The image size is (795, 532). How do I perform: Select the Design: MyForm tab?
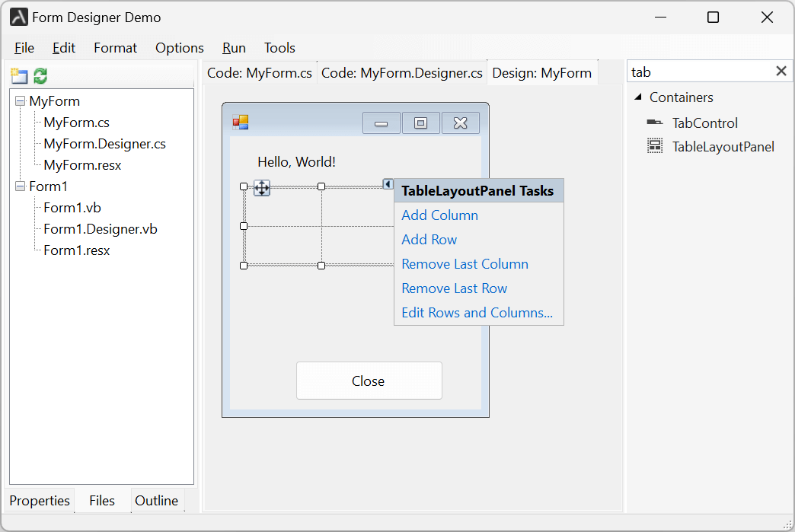pos(542,73)
